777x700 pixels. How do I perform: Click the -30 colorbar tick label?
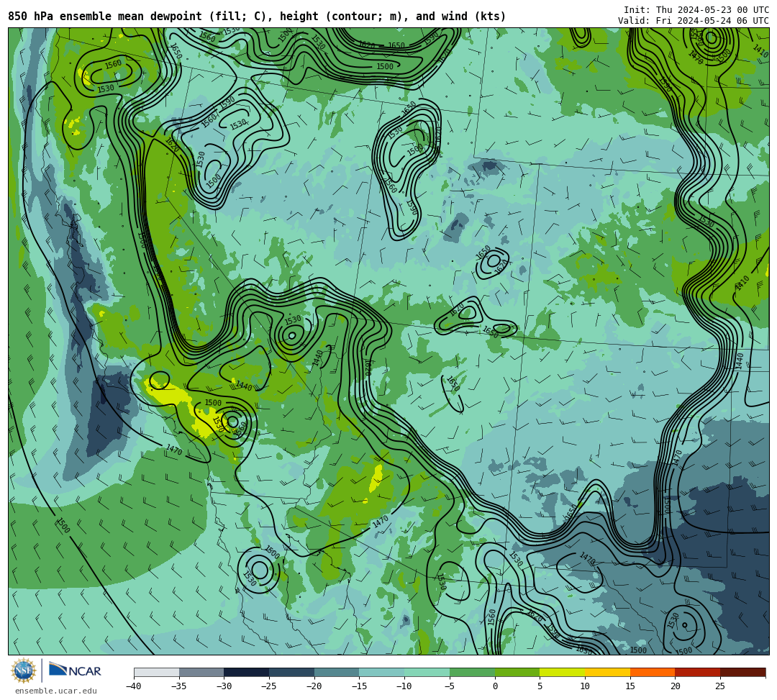[x=224, y=686]
